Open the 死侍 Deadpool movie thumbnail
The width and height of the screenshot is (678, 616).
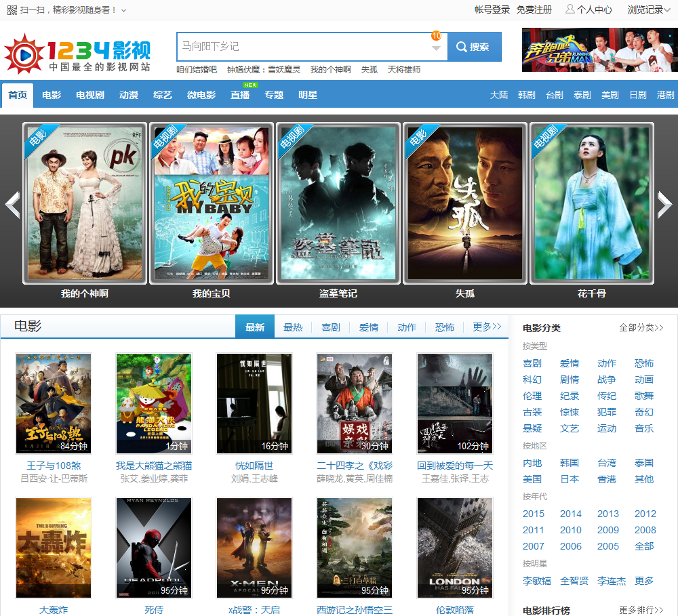(154, 548)
